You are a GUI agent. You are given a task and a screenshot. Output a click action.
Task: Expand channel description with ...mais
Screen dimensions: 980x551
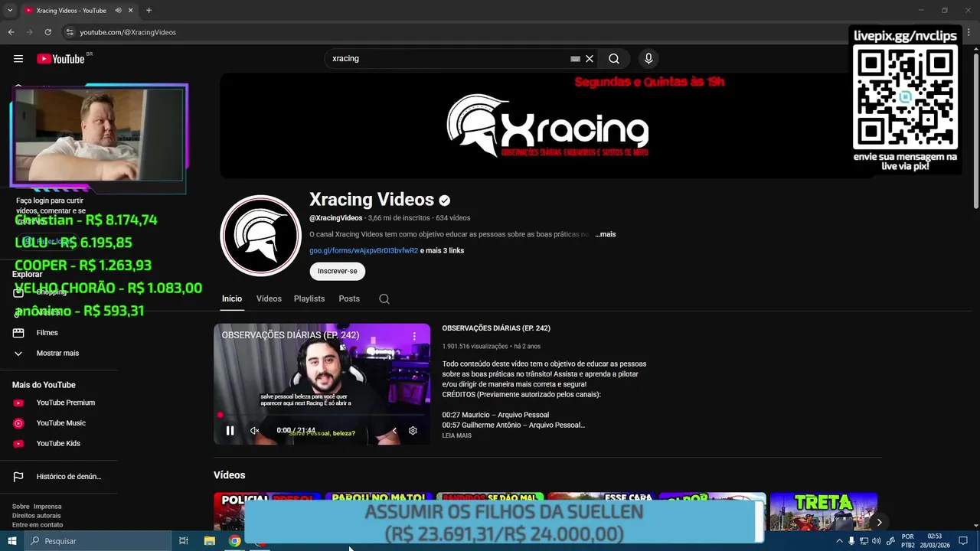[606, 234]
